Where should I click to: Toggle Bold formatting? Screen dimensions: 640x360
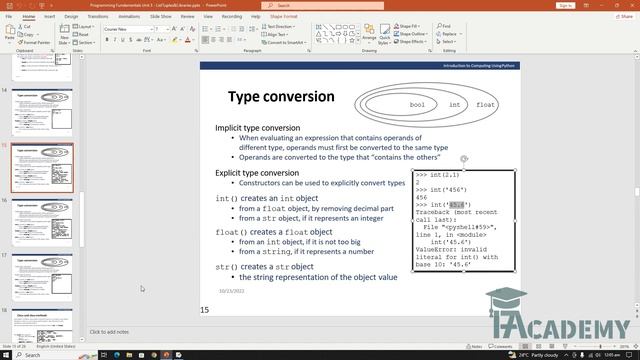point(107,40)
